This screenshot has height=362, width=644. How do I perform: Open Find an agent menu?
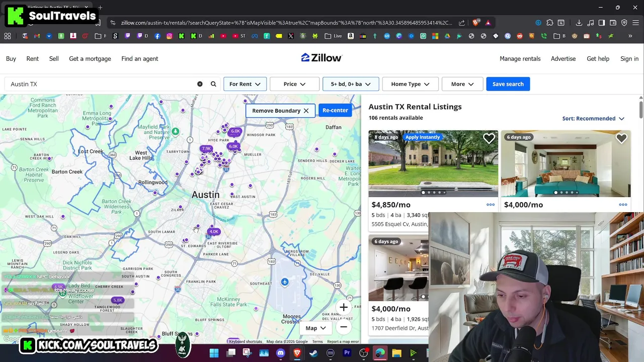140,59
